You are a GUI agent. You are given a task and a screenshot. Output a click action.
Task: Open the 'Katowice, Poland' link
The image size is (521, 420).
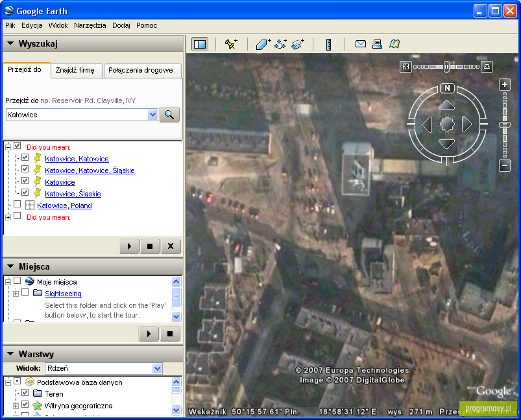64,205
